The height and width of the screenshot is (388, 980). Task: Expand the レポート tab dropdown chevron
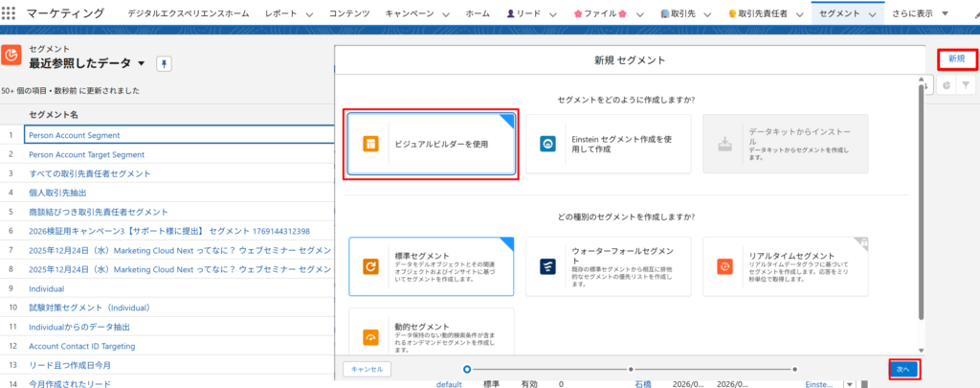click(x=309, y=13)
